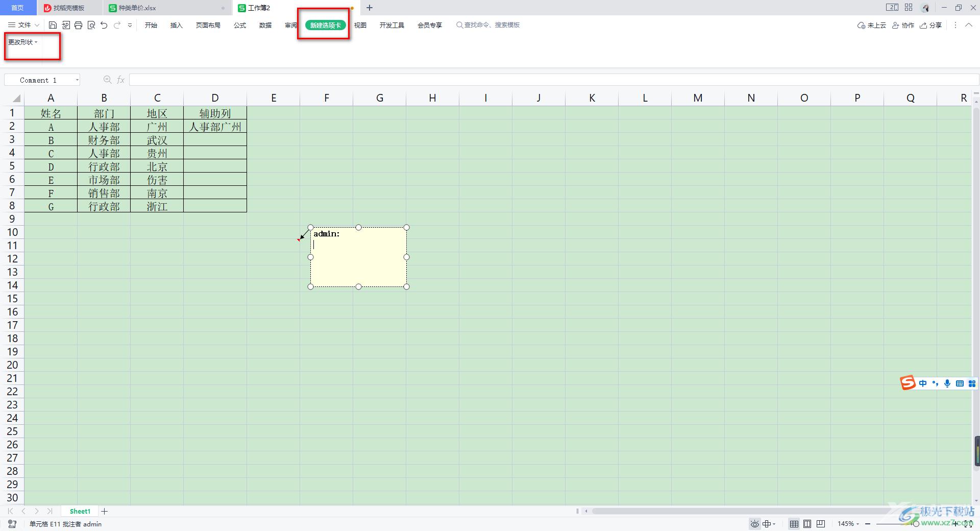This screenshot has width=980, height=531.
Task: Click the fx insert function icon
Action: pos(121,80)
